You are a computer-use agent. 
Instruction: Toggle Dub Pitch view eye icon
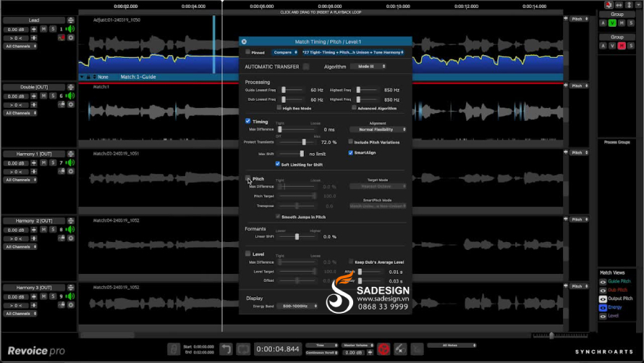pyautogui.click(x=603, y=291)
